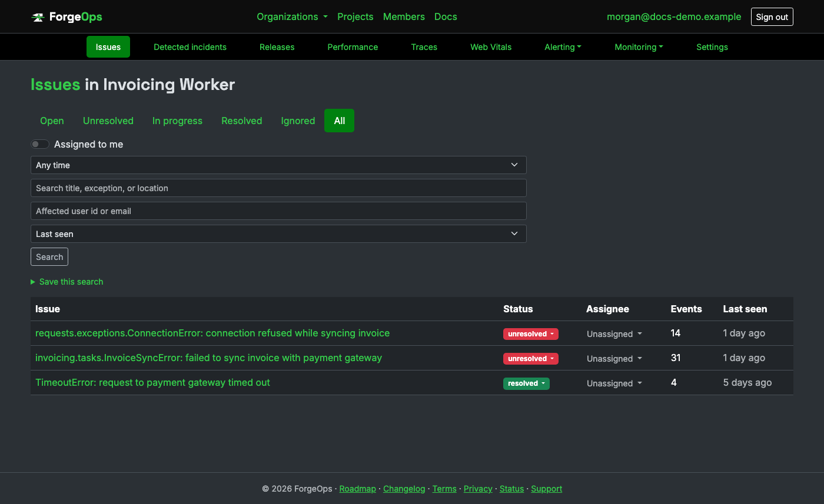The height and width of the screenshot is (504, 824).
Task: Open the TimeoutError payment gateway issue
Action: click(x=152, y=383)
